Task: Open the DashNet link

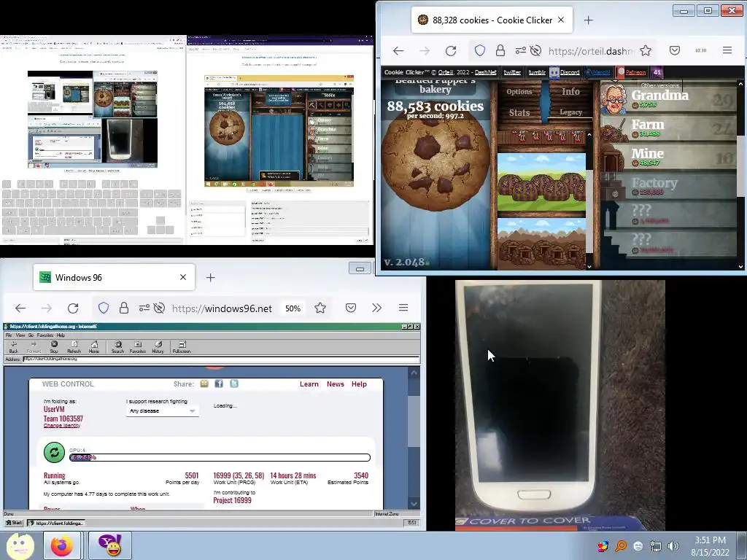Action: pos(485,72)
